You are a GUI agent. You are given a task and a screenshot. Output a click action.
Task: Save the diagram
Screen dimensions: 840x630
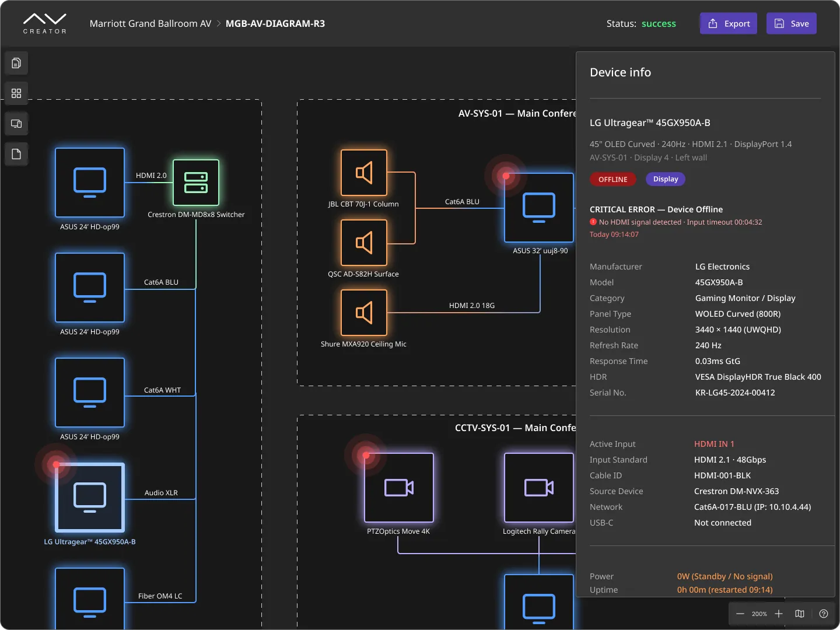point(792,23)
